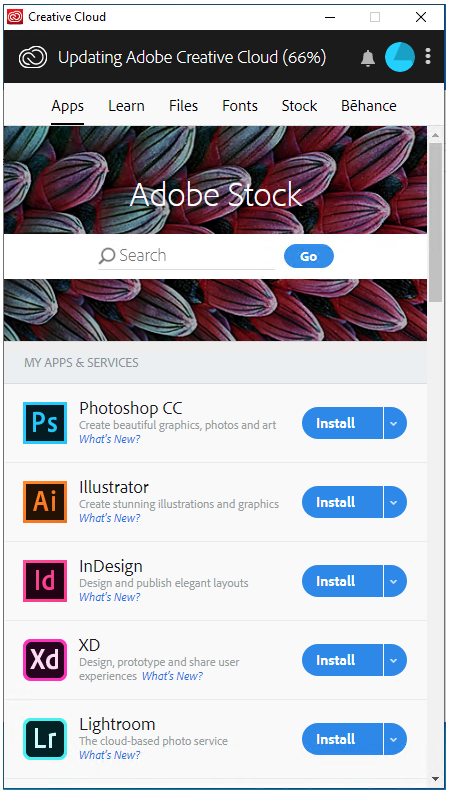Open the notifications bell

tap(368, 58)
